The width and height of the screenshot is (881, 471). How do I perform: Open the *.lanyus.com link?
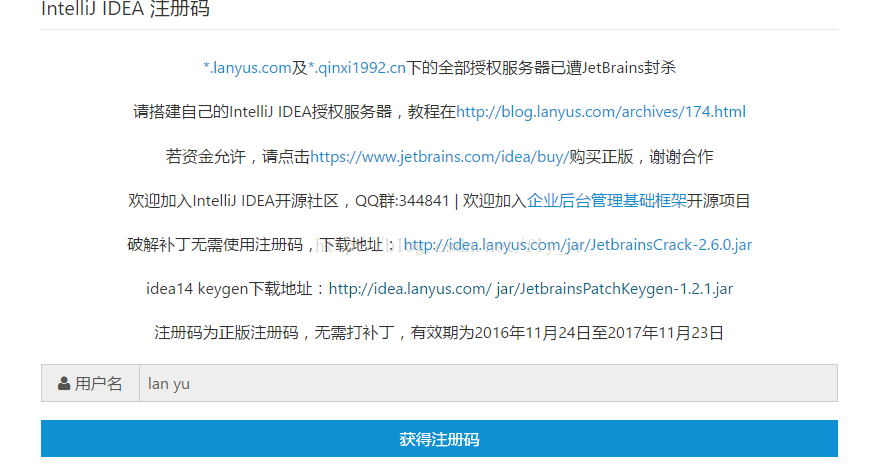[247, 68]
